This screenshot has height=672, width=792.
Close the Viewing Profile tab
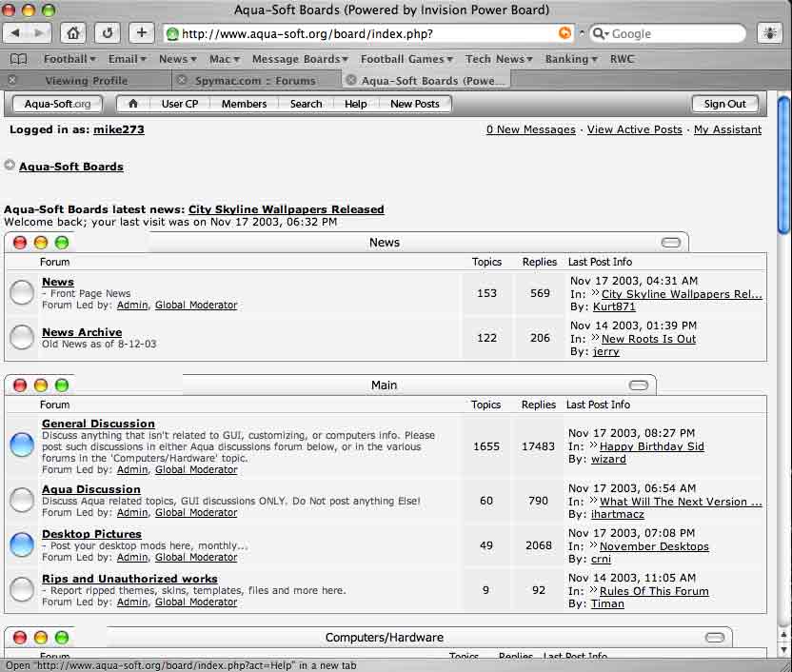pyautogui.click(x=12, y=80)
